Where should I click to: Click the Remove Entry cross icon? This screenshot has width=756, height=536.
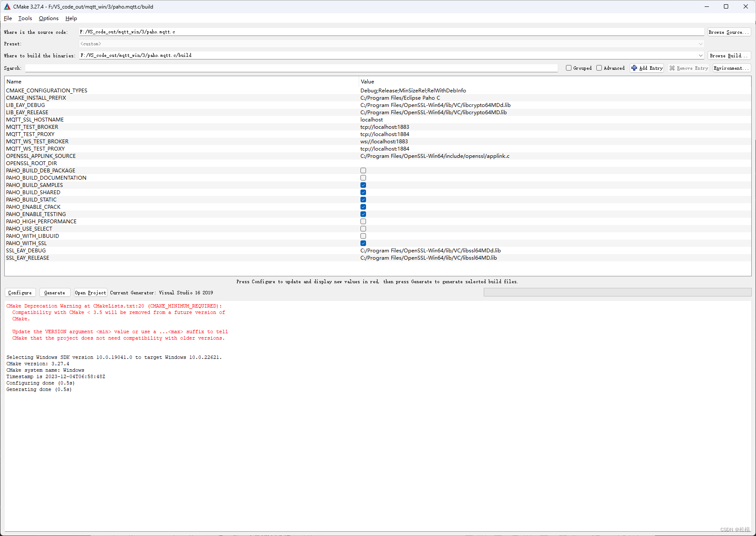pos(673,68)
